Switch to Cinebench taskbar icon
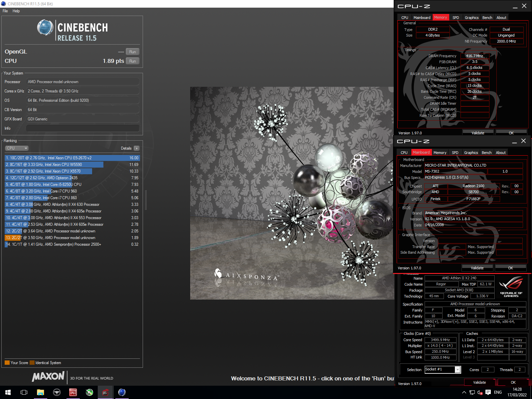 coord(122,392)
